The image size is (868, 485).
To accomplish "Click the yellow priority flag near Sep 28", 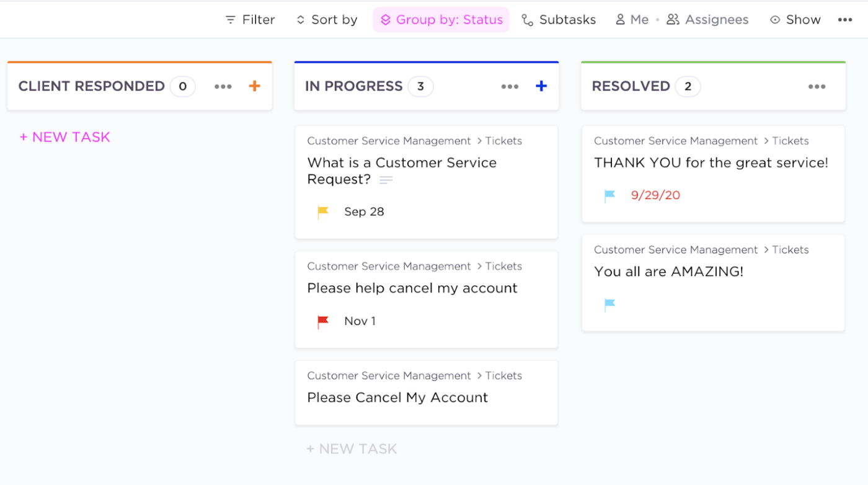I will coord(322,211).
